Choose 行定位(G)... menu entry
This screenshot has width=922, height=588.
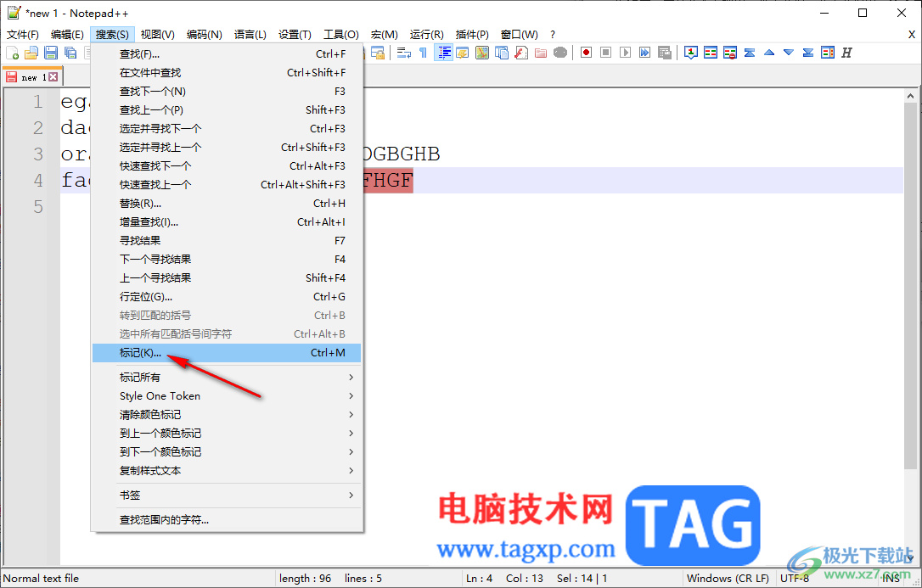227,297
